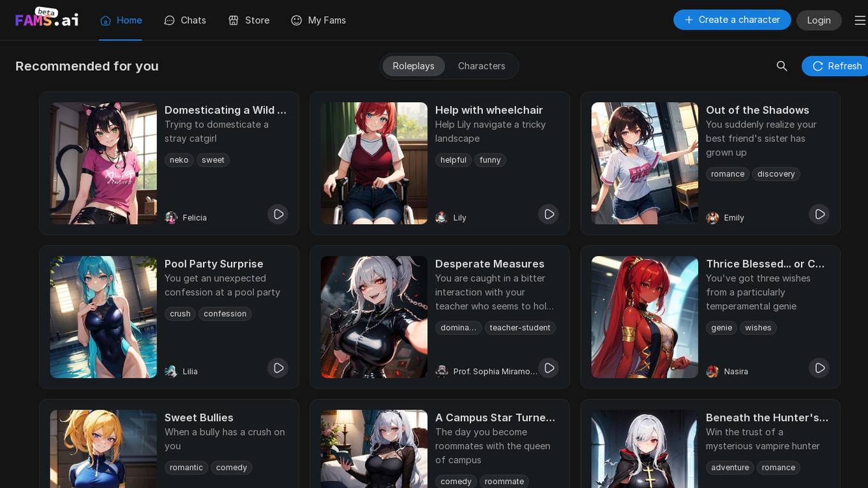This screenshot has width=868, height=488.
Task: Click the wishes tag
Action: click(758, 328)
